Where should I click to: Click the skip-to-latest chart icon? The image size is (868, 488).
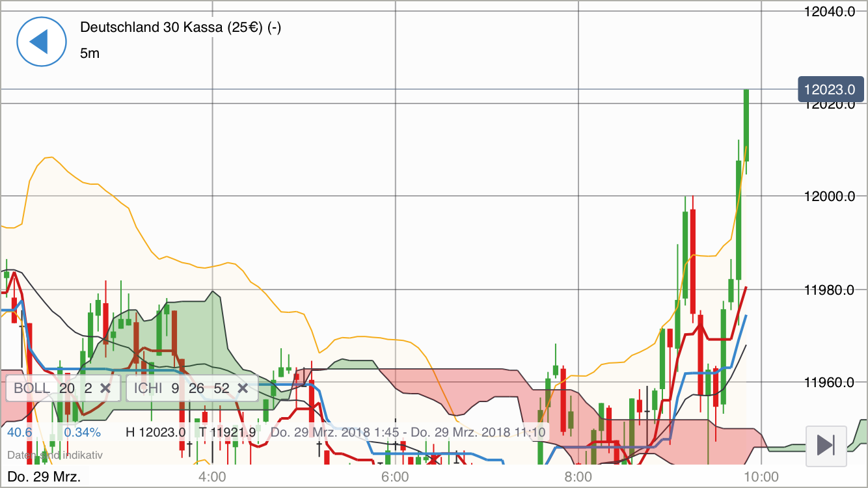pyautogui.click(x=825, y=447)
